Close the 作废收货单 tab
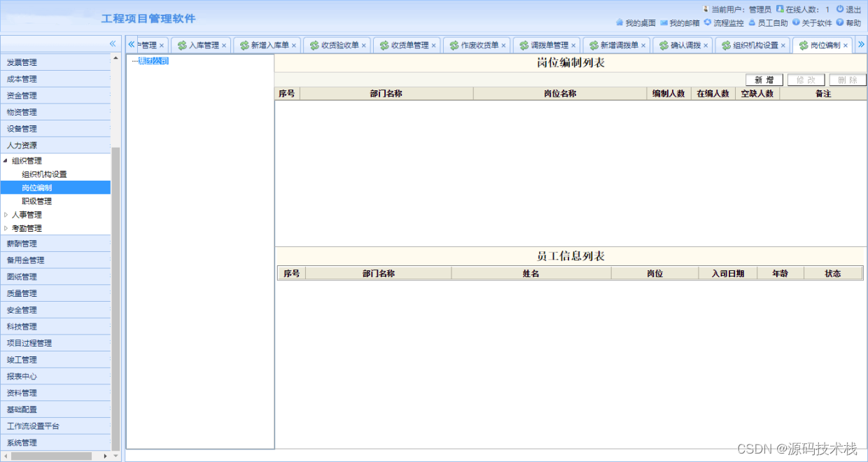868x462 pixels. 504,45
